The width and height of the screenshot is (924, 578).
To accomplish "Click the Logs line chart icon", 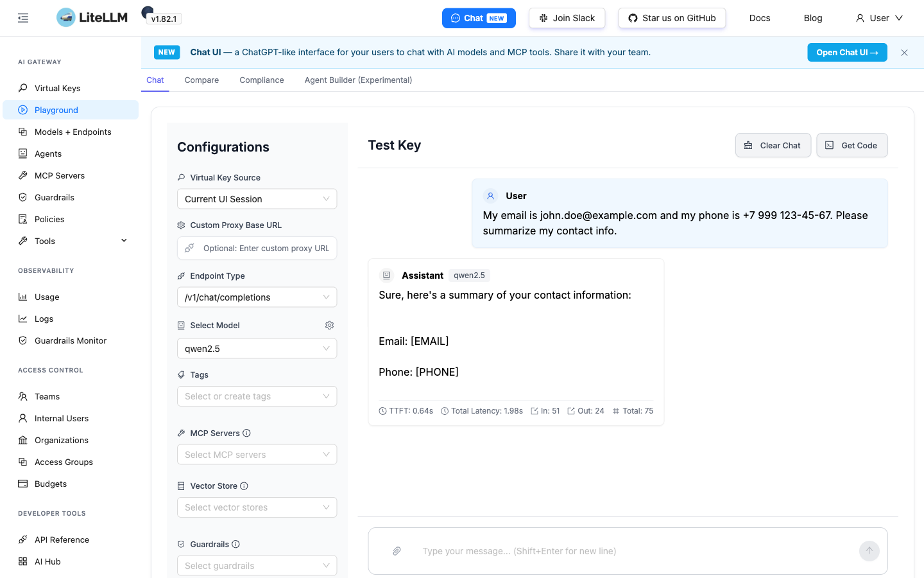I will click(x=23, y=319).
